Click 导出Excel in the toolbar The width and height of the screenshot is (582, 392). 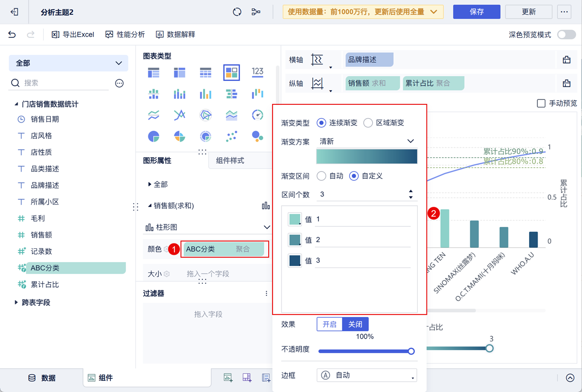pos(73,34)
